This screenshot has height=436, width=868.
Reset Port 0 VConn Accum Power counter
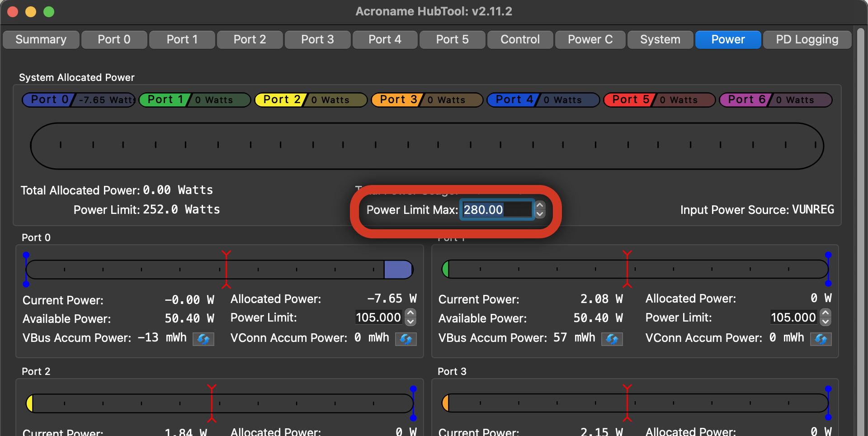click(x=406, y=339)
